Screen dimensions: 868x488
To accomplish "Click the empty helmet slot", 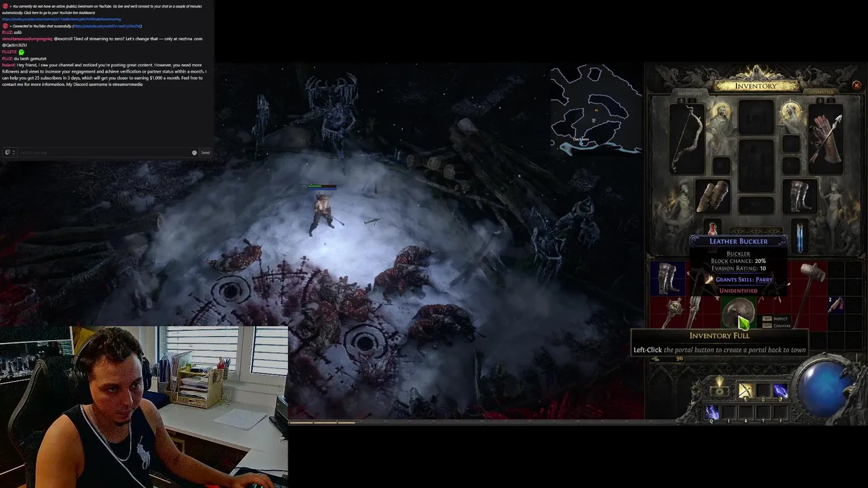I will (756, 118).
